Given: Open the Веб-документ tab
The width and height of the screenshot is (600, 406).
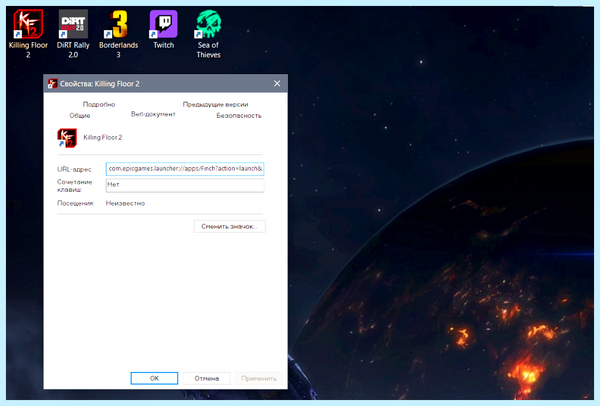Looking at the screenshot, I should 153,114.
